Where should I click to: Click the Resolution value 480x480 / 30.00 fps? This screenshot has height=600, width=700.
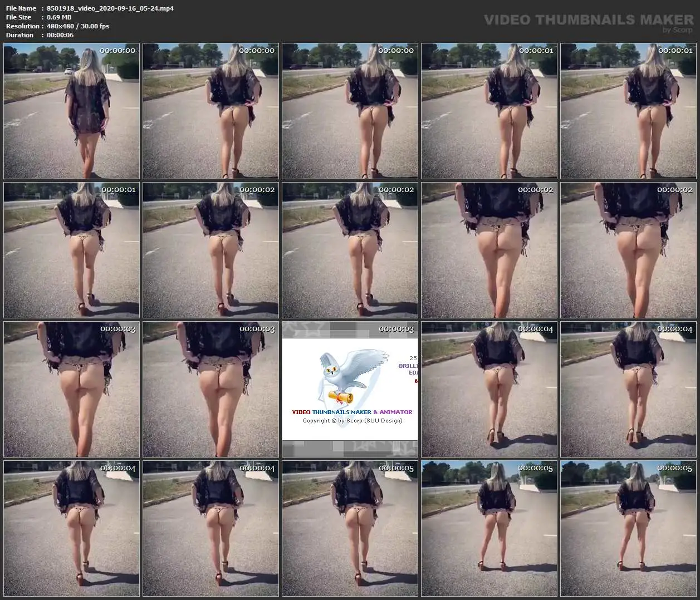(78, 26)
